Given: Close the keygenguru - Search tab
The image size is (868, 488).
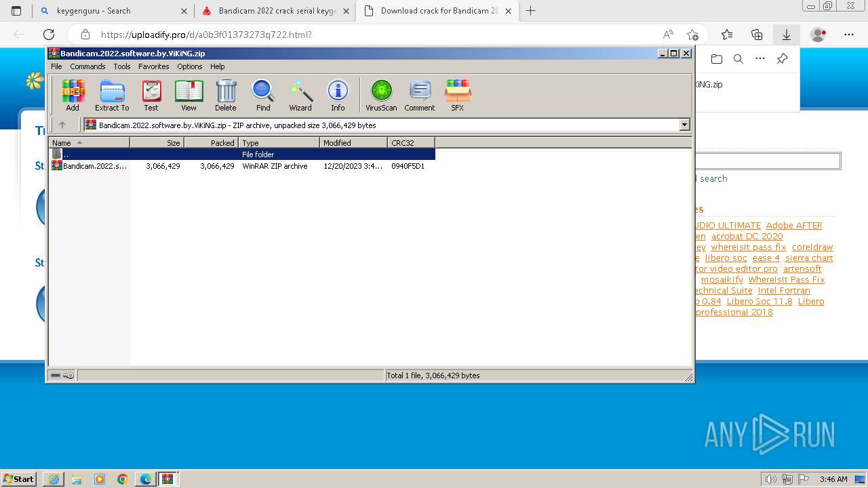Looking at the screenshot, I should (184, 11).
